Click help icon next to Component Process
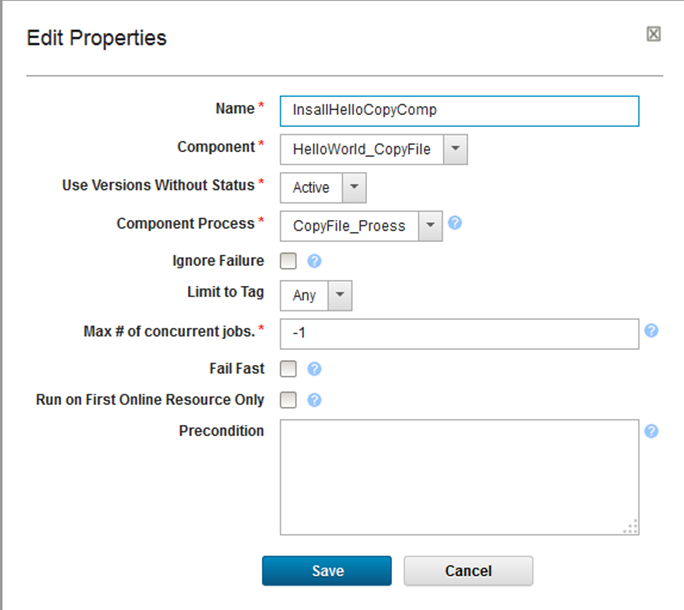Viewport: 684px width, 610px height. pos(455,223)
